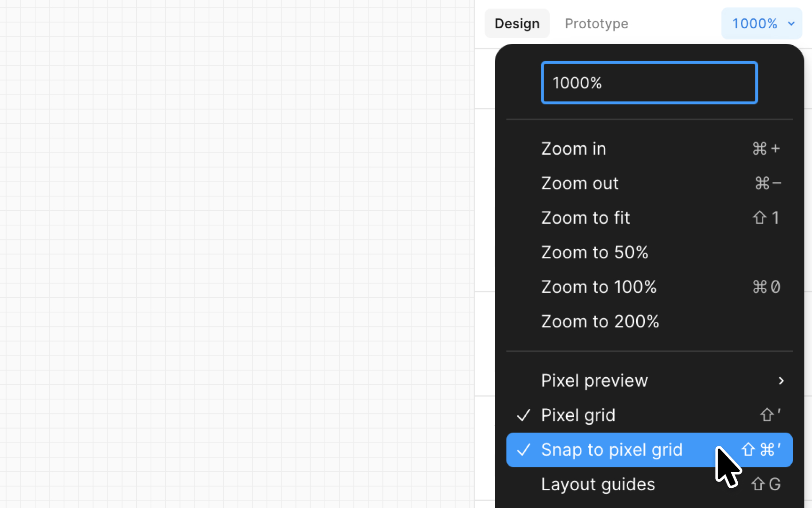Image resolution: width=812 pixels, height=508 pixels.
Task: Click the Pixel preview submenu chevron arrow
Action: click(x=781, y=381)
